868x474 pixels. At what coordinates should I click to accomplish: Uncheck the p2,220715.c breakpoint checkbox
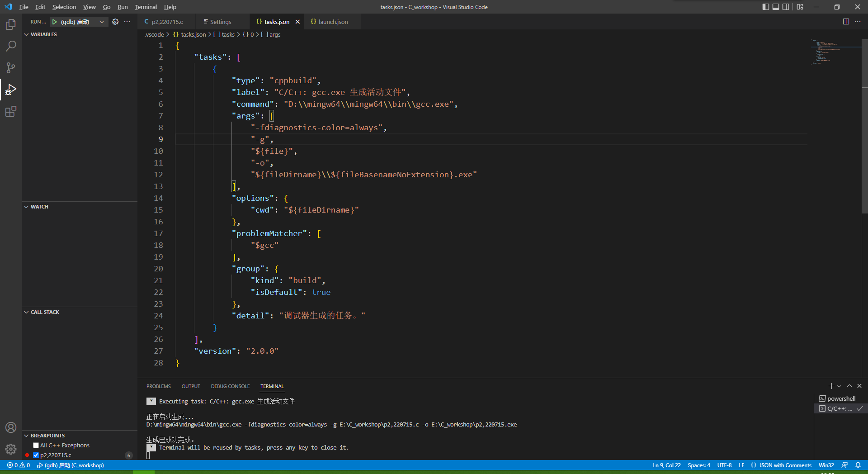coord(36,455)
